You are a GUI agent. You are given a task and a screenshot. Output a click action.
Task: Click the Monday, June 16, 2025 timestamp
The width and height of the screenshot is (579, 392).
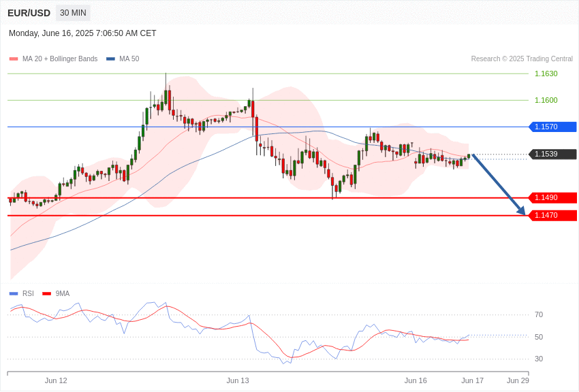coord(82,33)
